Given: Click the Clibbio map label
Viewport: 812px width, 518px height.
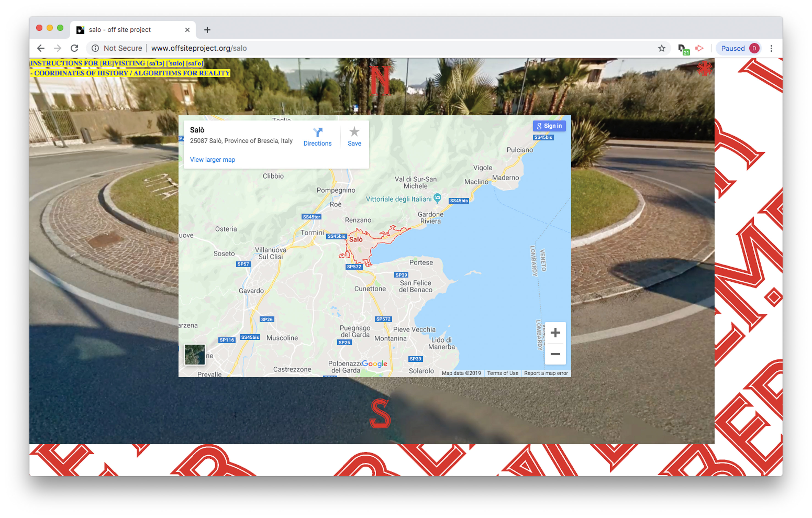Looking at the screenshot, I should click(273, 176).
